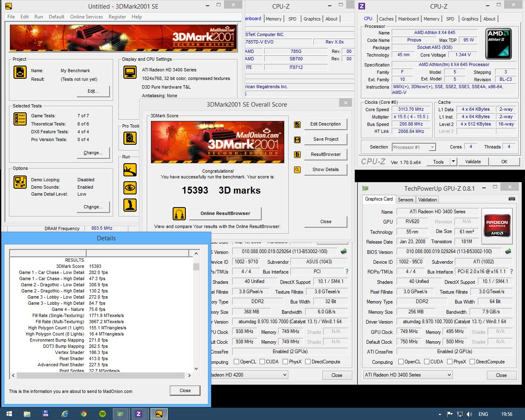
Task: Click the Bus Interface question mark beside PCI in the HD 4200 GPU-Z
Action: [x=347, y=272]
